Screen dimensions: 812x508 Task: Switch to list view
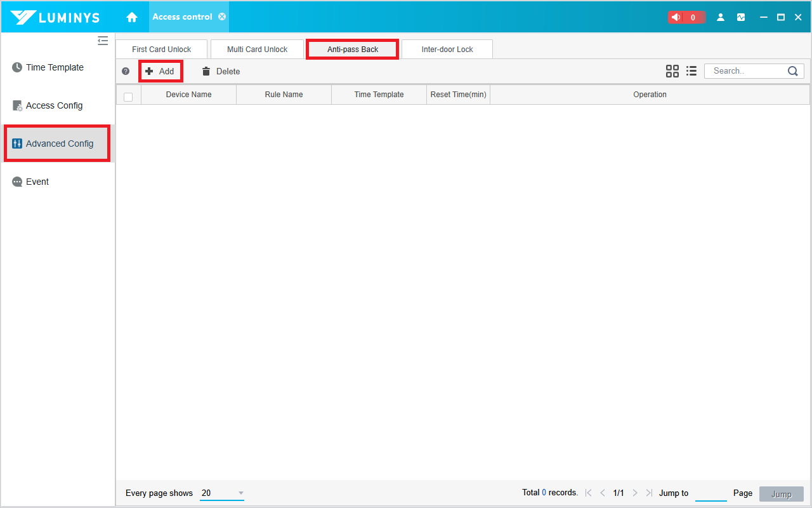tap(691, 71)
